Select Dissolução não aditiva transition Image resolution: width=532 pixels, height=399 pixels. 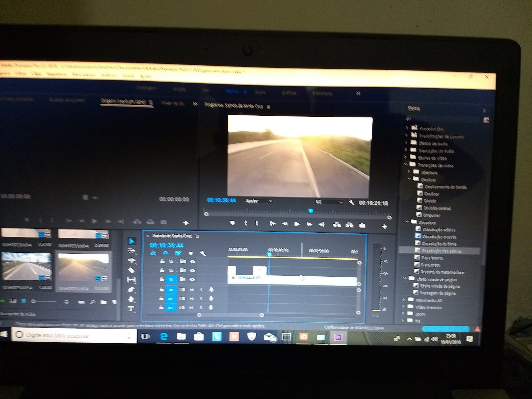[x=439, y=251]
